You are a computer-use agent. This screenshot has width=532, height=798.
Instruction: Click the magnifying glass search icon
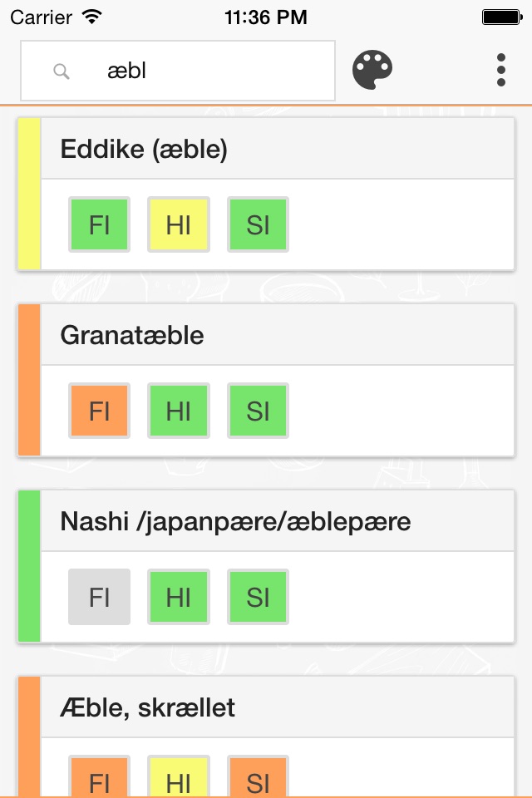click(x=61, y=71)
